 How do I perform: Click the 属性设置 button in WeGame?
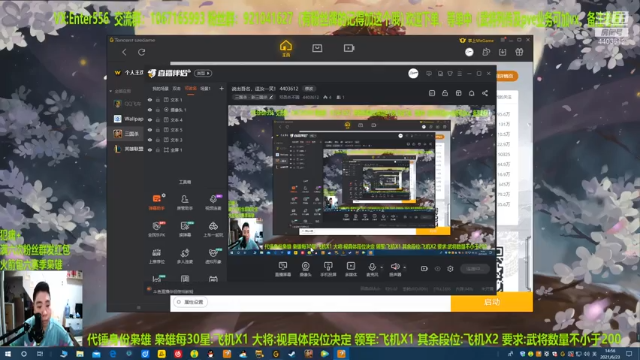tap(191, 302)
